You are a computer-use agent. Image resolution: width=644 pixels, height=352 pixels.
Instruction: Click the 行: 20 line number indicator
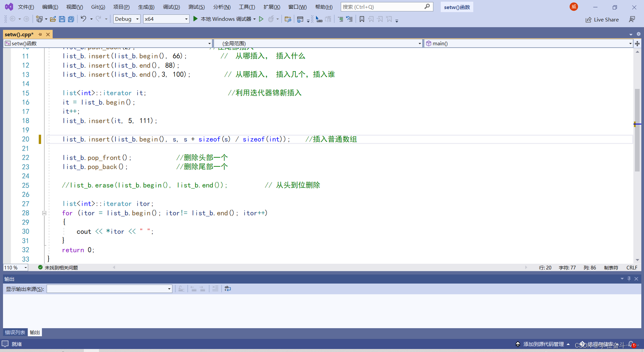tap(545, 267)
